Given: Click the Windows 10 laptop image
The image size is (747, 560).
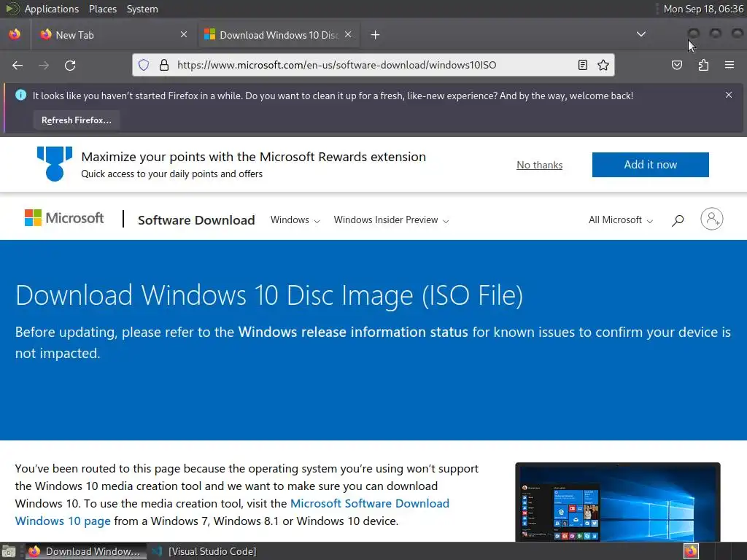Looking at the screenshot, I should point(617,502).
